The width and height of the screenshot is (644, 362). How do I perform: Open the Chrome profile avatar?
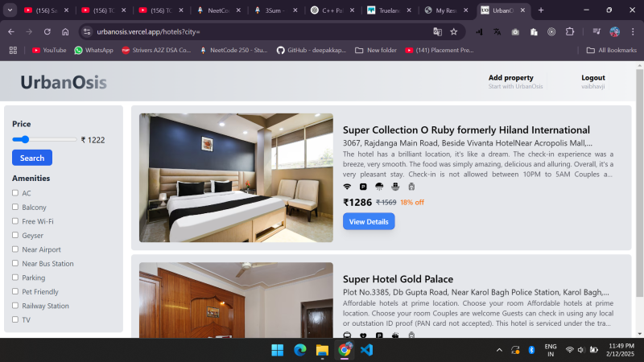(x=615, y=31)
